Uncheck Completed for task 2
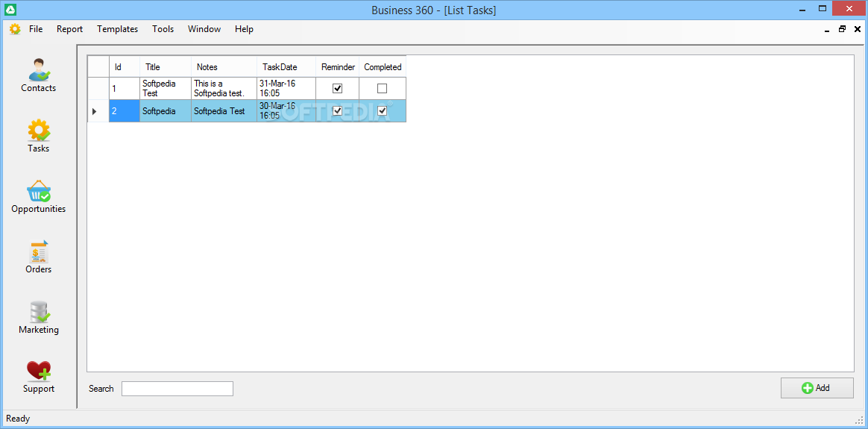This screenshot has height=429, width=868. click(382, 110)
